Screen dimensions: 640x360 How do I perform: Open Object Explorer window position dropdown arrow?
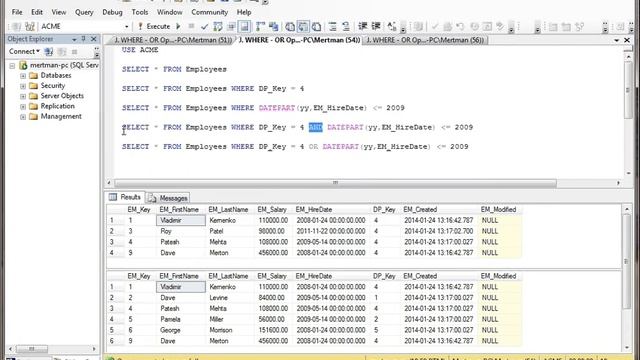click(x=74, y=39)
